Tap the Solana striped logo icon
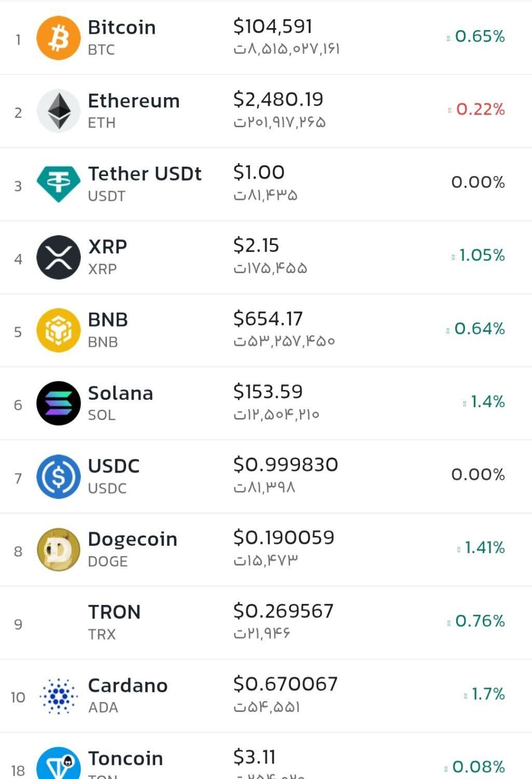The image size is (532, 779). (59, 404)
